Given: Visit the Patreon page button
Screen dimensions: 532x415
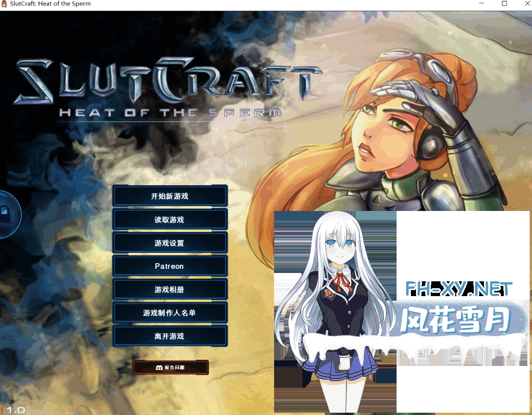Looking at the screenshot, I should click(x=170, y=266).
